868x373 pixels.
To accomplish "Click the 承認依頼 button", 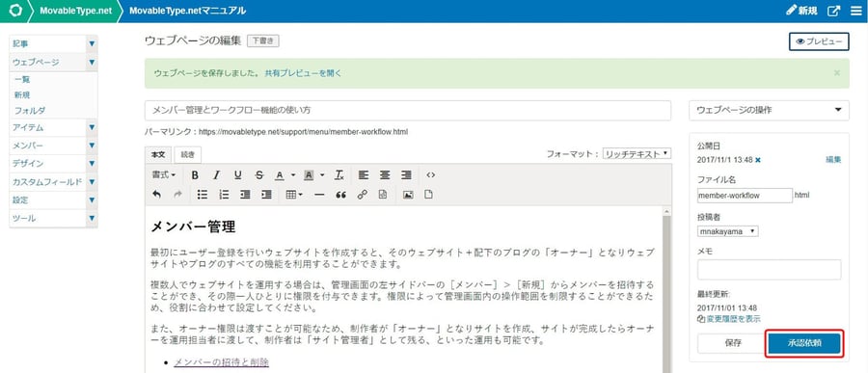I will [805, 343].
